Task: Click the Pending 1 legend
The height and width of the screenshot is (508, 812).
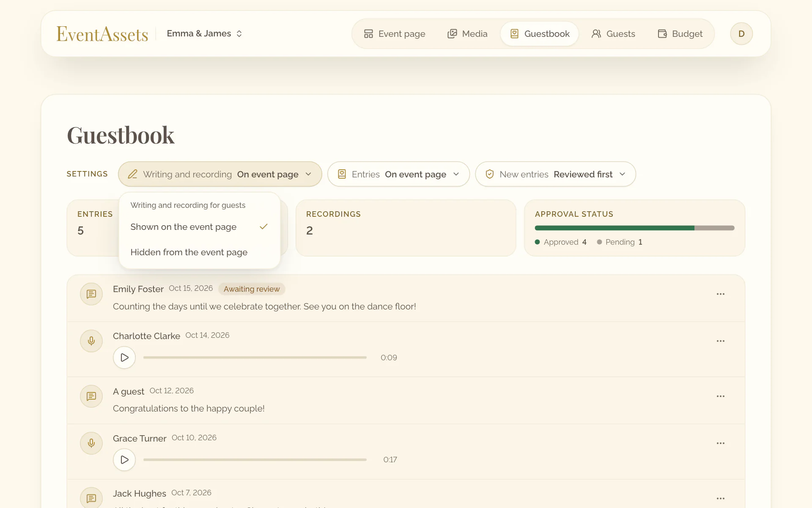Action: (620, 242)
